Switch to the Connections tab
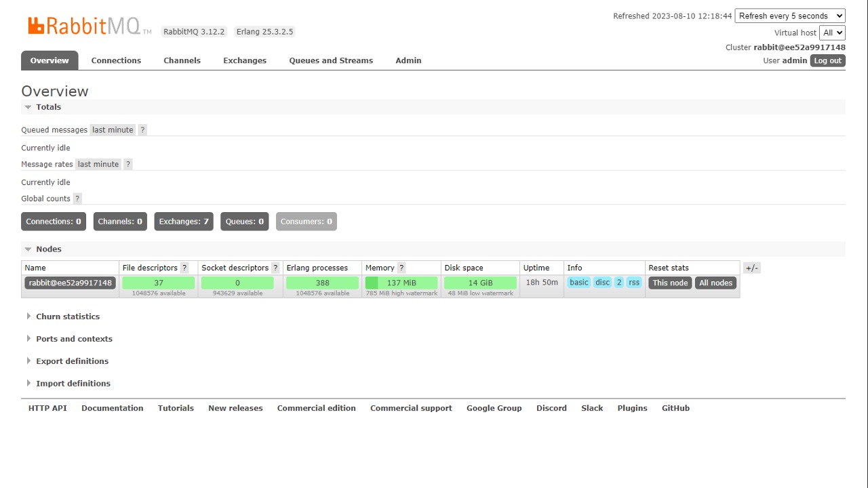Screen dimensions: 868x488 [116, 60]
